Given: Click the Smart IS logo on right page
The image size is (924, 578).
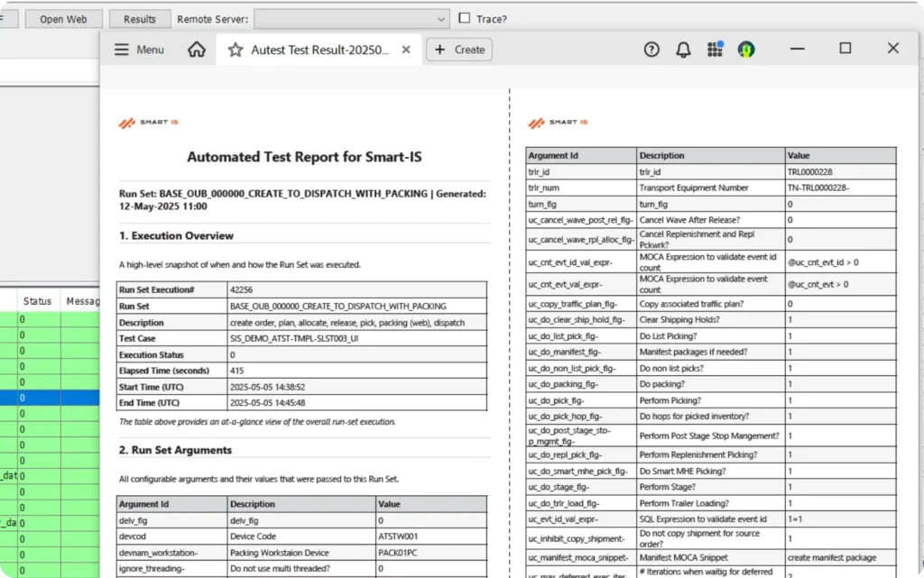Looking at the screenshot, I should coord(558,123).
